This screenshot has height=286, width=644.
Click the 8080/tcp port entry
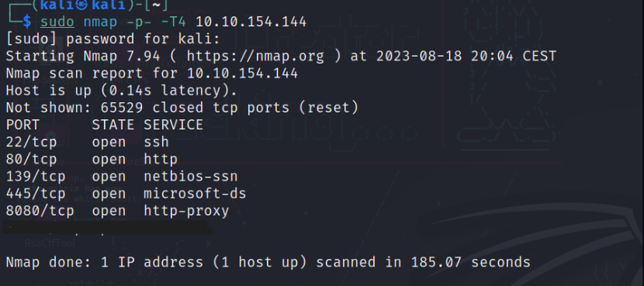(40, 211)
